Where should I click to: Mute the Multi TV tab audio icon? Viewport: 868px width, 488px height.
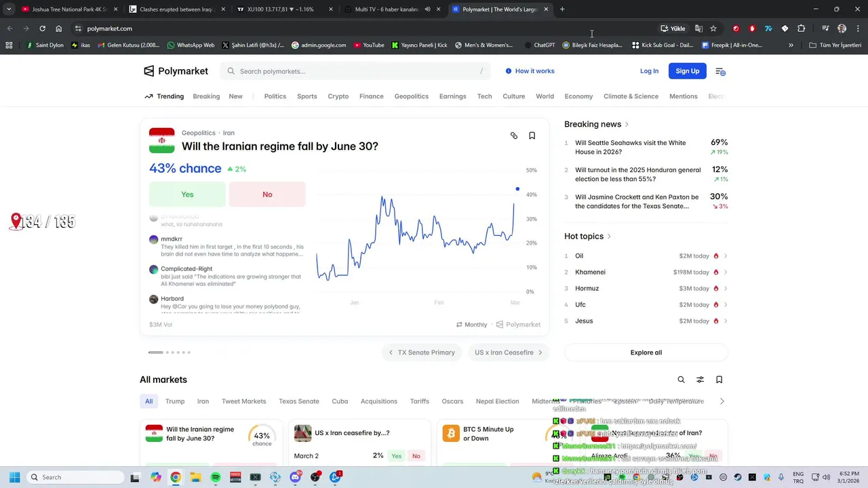[427, 9]
